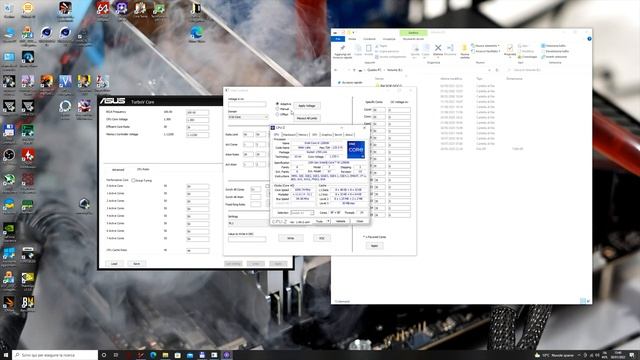
Task: Click the up arrow in Explorer navigation
Action: click(354, 70)
